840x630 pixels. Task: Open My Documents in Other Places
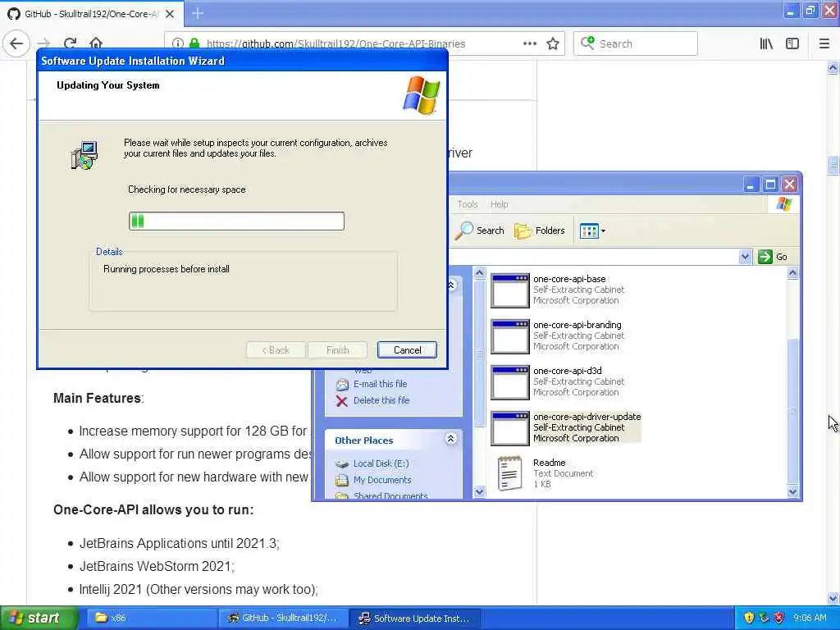tap(382, 480)
